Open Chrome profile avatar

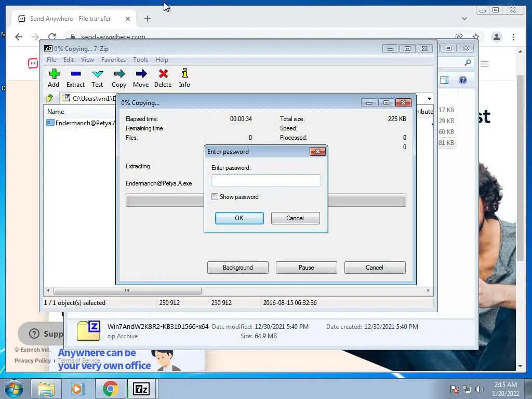coord(496,37)
